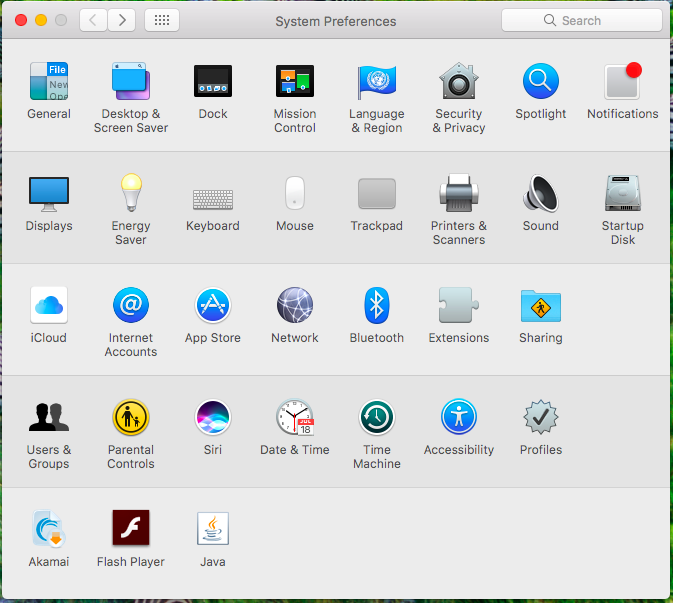Click the Network globe icon
The height and width of the screenshot is (603, 673).
click(x=295, y=305)
